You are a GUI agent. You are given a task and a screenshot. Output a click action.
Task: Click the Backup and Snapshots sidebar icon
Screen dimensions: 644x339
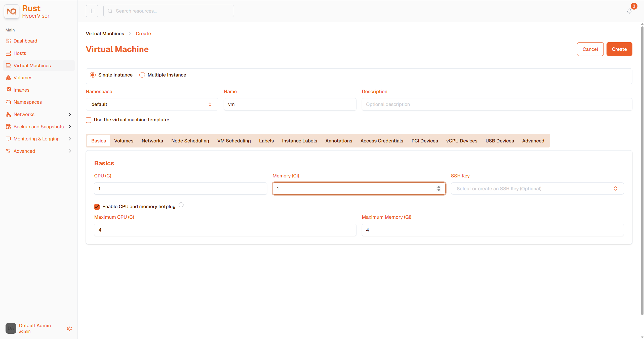point(8,127)
